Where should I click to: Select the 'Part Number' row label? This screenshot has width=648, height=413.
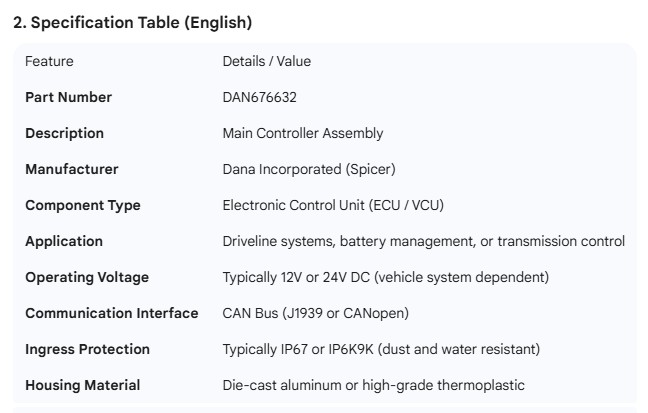point(68,97)
